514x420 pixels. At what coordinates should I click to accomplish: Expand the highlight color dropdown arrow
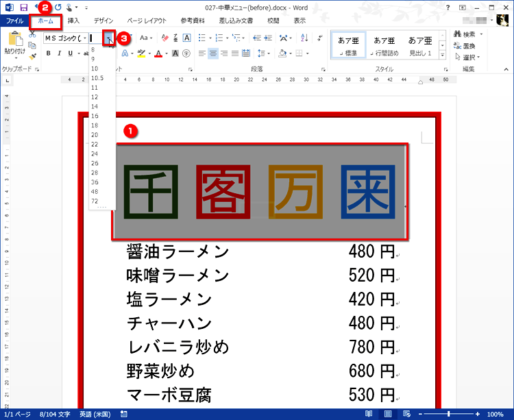coord(149,53)
